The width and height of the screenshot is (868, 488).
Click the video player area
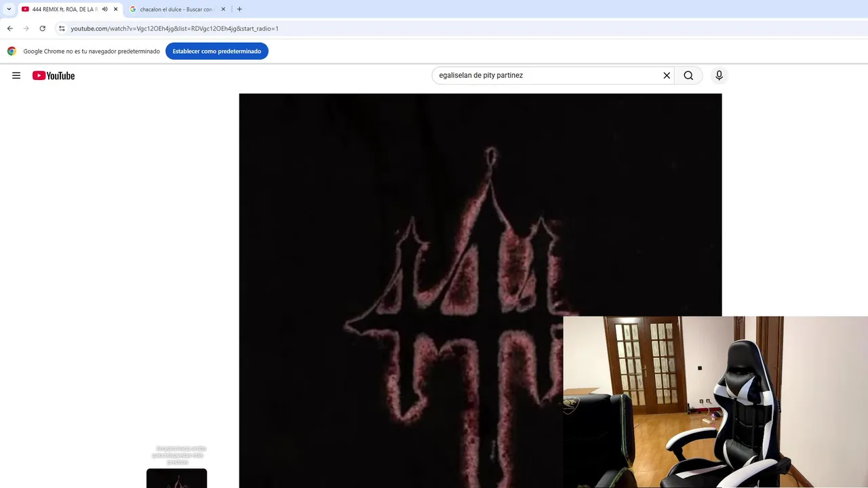[x=480, y=291]
